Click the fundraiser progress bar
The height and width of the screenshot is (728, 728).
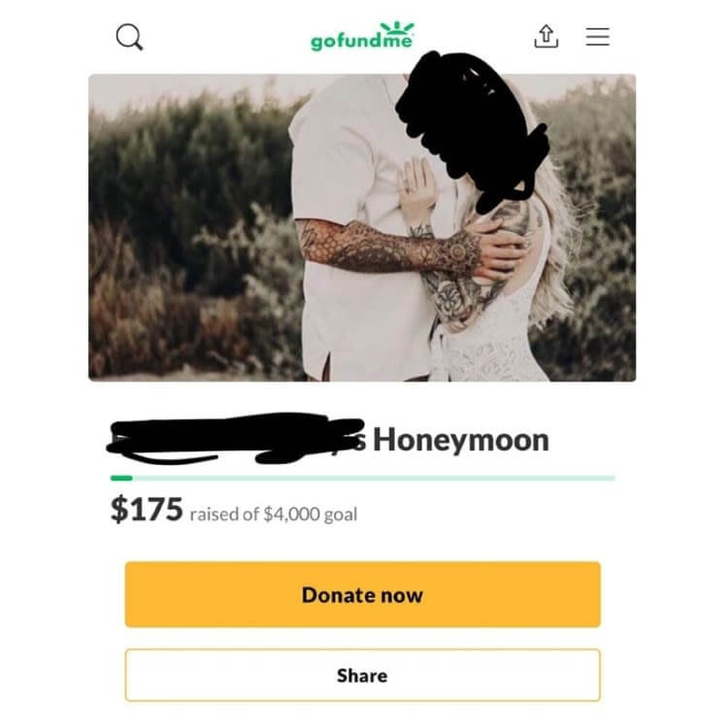pyautogui.click(x=363, y=478)
